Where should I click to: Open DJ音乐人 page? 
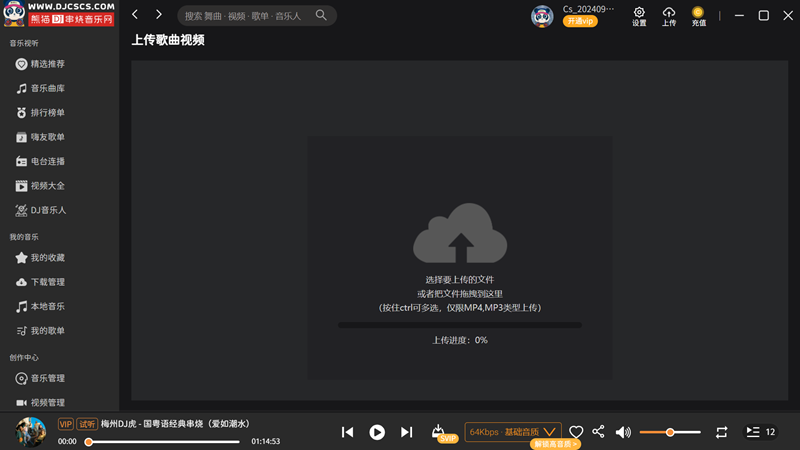41,210
